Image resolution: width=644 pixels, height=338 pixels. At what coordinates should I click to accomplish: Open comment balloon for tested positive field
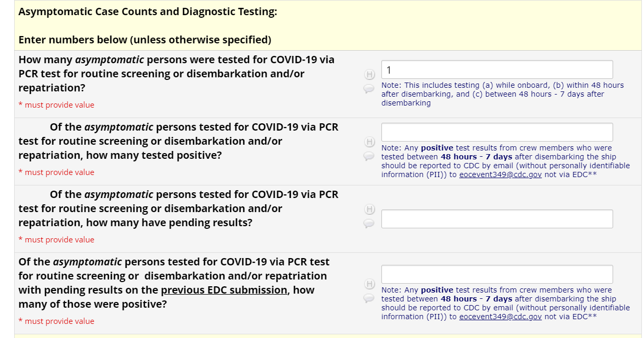[x=369, y=156]
